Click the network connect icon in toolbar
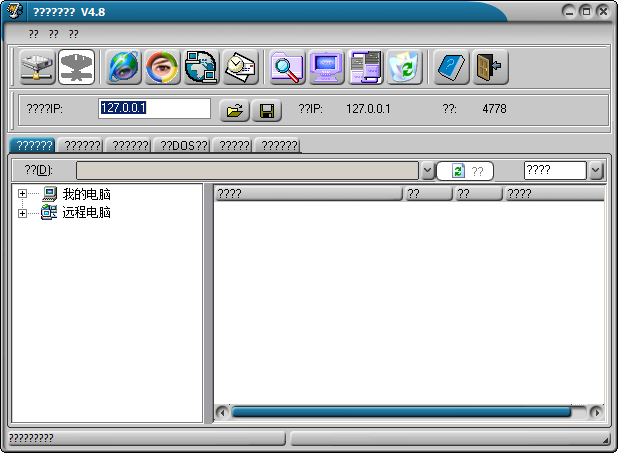 tap(39, 67)
